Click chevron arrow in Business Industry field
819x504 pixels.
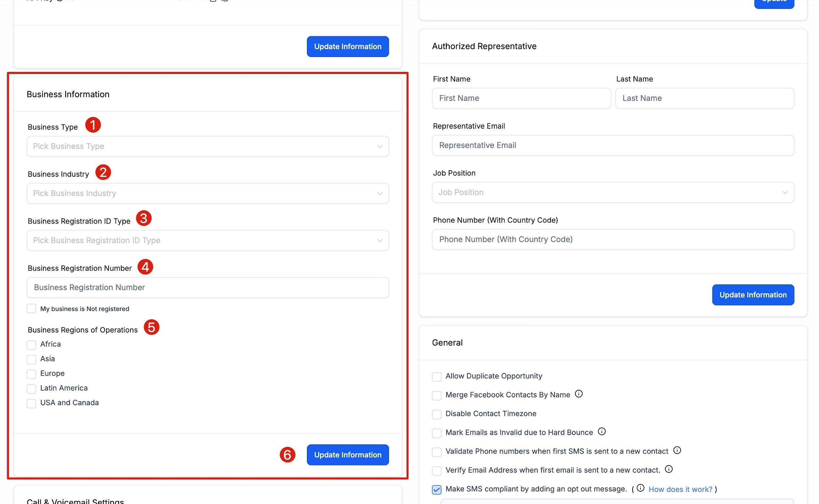pyautogui.click(x=380, y=193)
